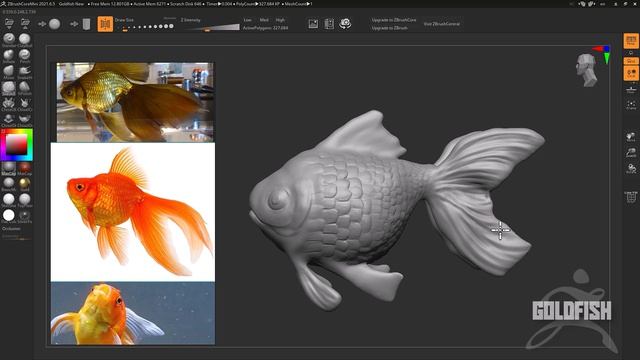Image resolution: width=640 pixels, height=360 pixels.
Task: Initialize a new stone block mesh
Action: point(86,24)
